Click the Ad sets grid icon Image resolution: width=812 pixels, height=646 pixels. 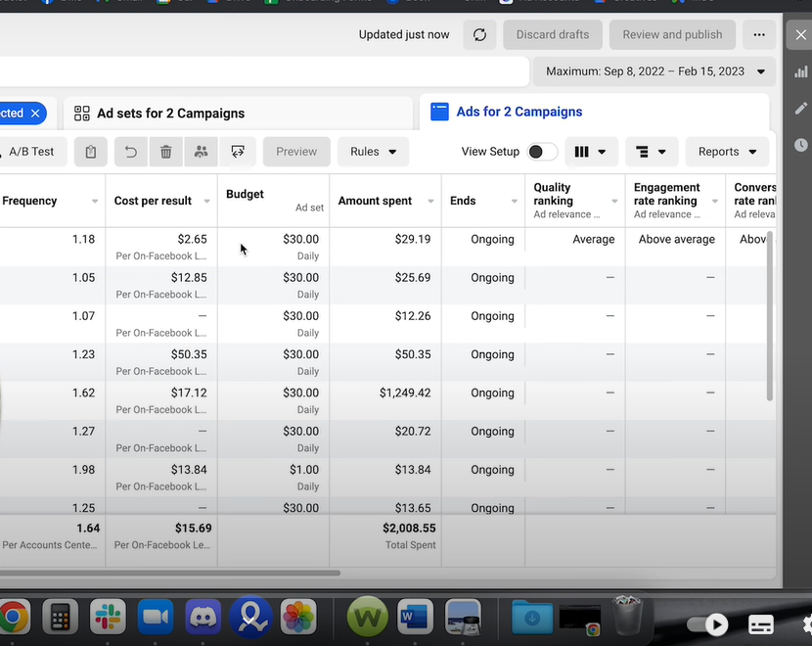coord(82,113)
